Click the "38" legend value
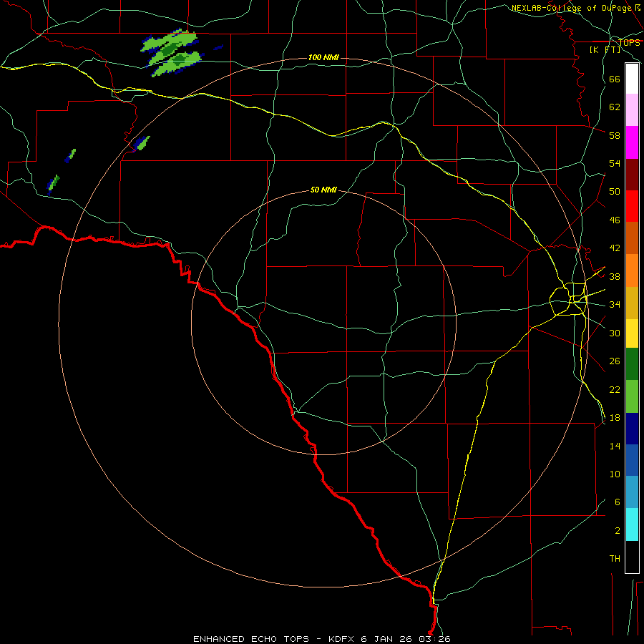 click(x=615, y=276)
